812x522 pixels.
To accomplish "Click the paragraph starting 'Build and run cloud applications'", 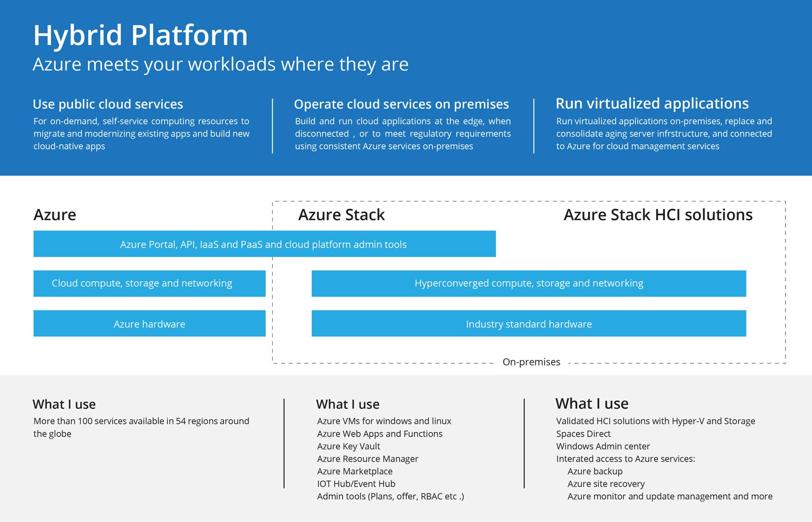I will (403, 134).
